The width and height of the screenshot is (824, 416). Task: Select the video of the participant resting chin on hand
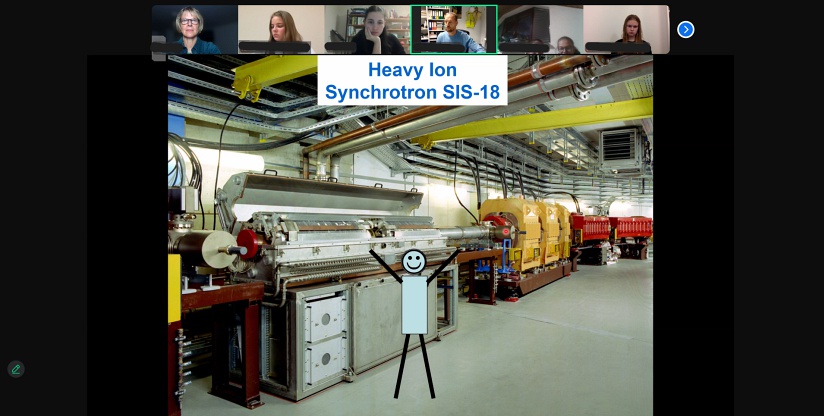point(367,28)
